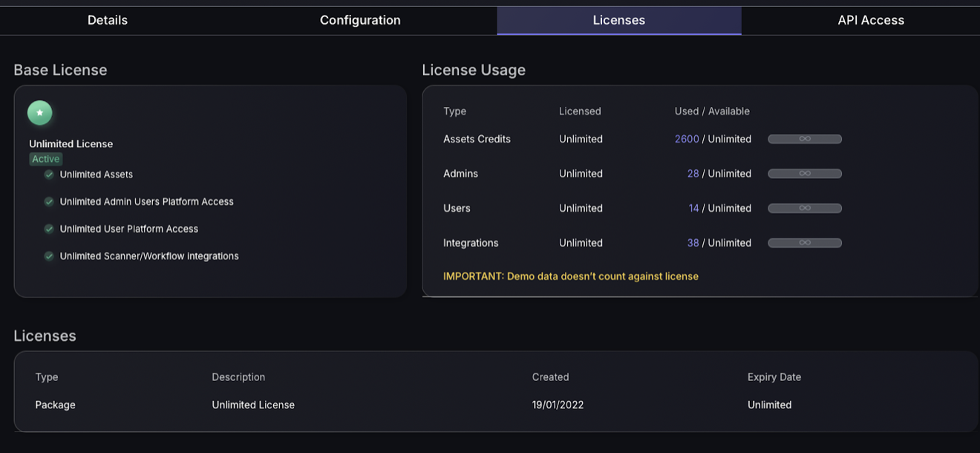Click Unlimited Scanner/Workflow Integrations text

coord(149,256)
